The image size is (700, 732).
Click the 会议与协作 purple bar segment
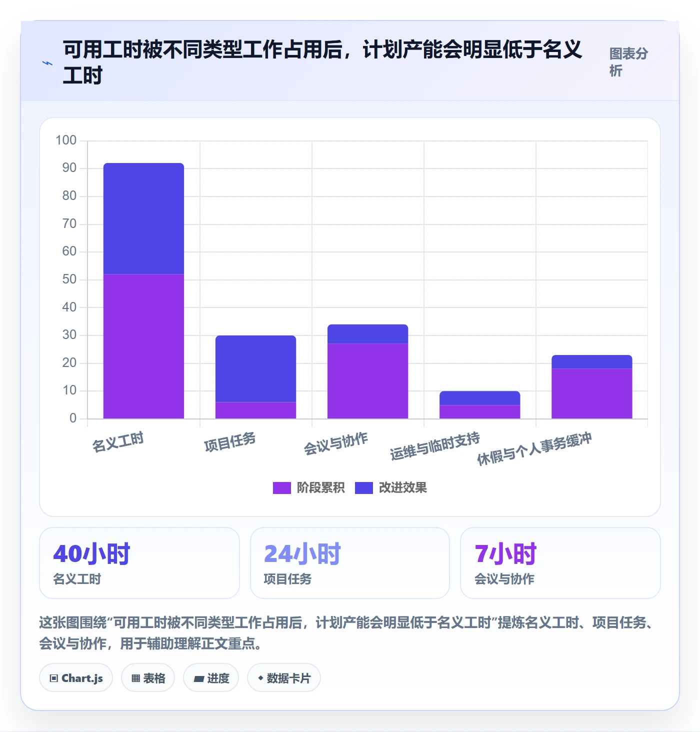(367, 381)
